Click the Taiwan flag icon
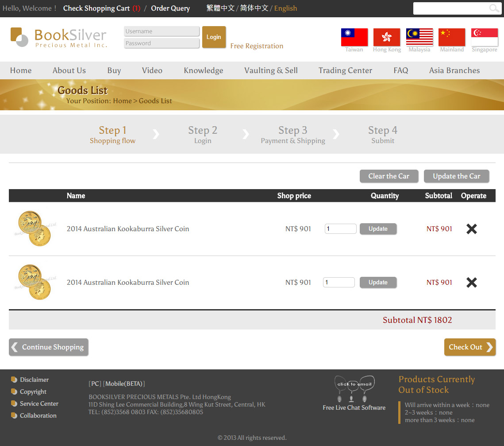This screenshot has height=446, width=504. [x=354, y=37]
